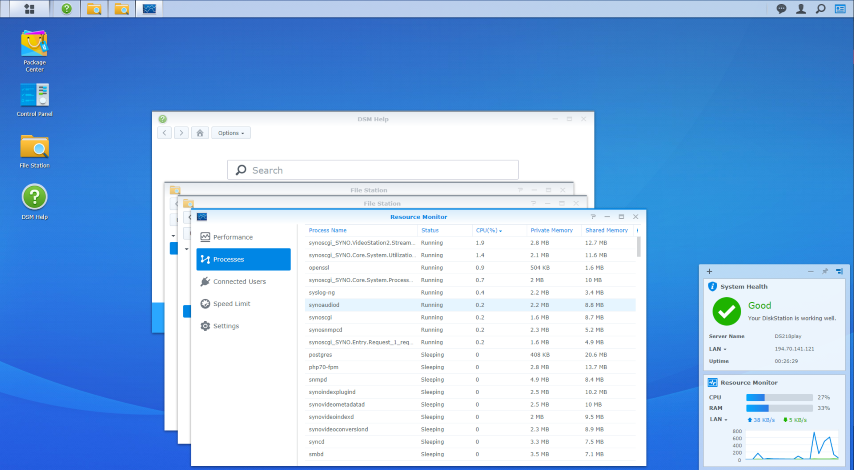Select the php70-fpm process row
854x470 pixels.
[x=470, y=367]
